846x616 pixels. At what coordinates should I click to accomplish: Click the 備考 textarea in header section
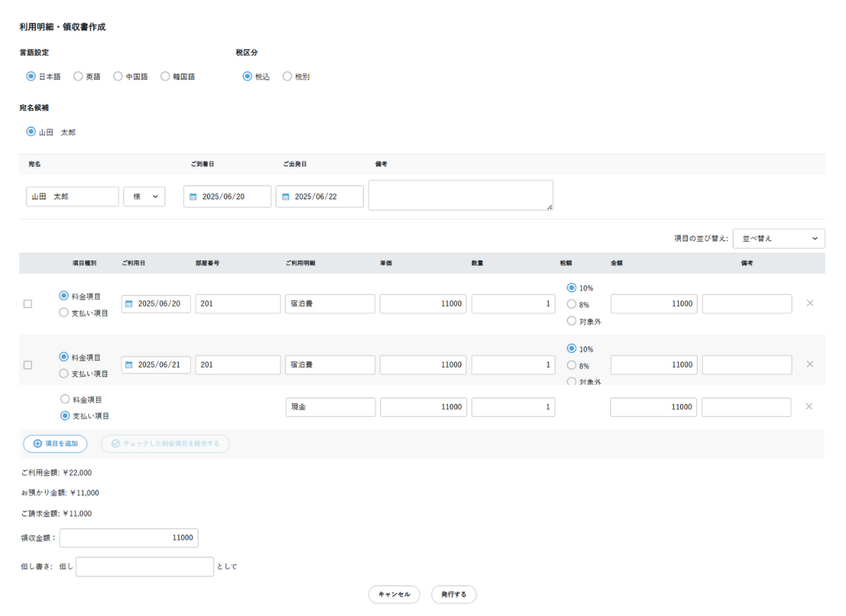[460, 195]
